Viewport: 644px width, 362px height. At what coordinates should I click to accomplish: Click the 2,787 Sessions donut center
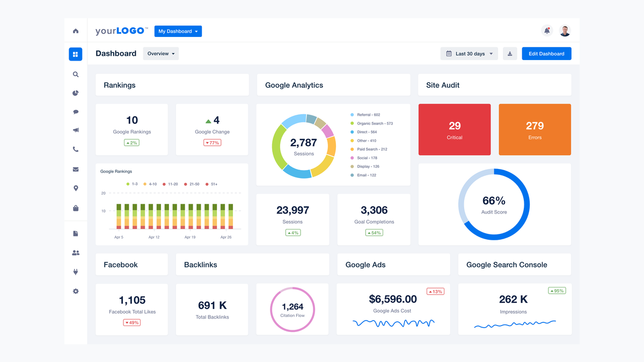tap(304, 146)
